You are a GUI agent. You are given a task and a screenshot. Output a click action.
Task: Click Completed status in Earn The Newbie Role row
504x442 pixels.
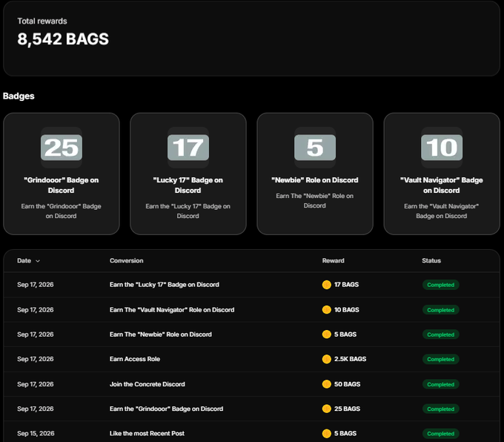[x=440, y=334]
